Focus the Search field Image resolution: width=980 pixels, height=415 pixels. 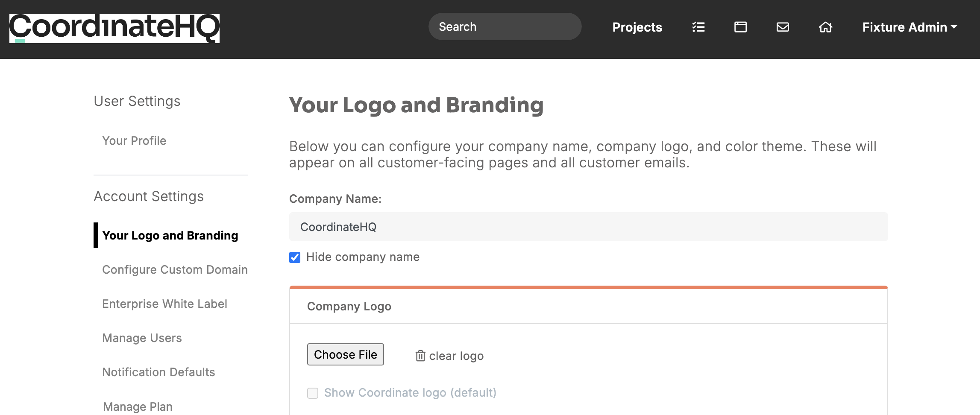(x=505, y=26)
